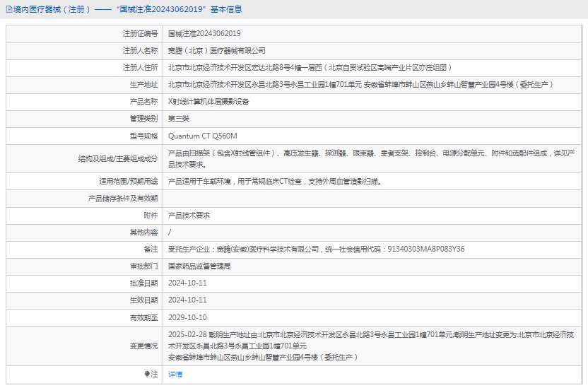Click the product name X射线计算机体层摄影设备

(x=208, y=101)
